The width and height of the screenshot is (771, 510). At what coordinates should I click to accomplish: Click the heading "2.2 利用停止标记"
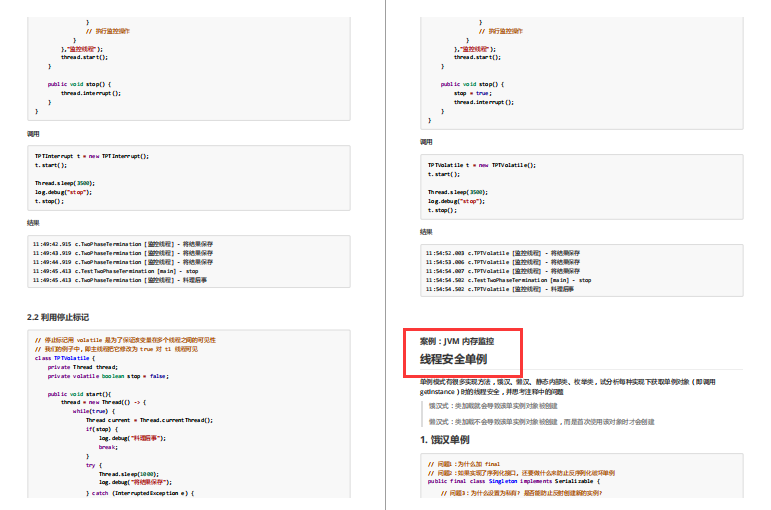click(x=58, y=317)
